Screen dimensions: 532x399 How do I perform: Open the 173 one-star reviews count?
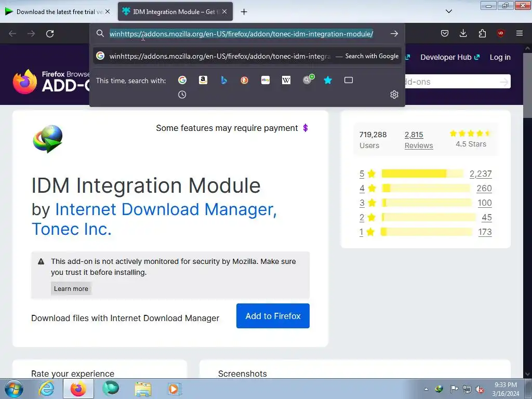(485, 232)
